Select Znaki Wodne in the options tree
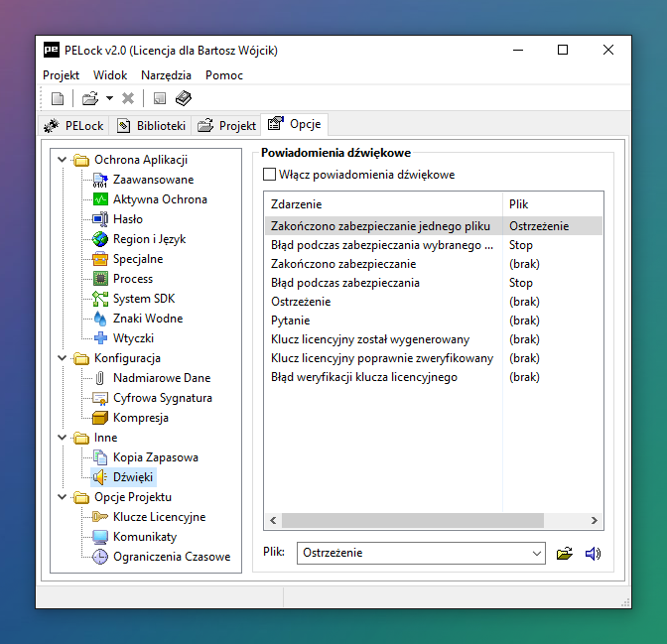This screenshot has width=667, height=644. pyautogui.click(x=147, y=319)
